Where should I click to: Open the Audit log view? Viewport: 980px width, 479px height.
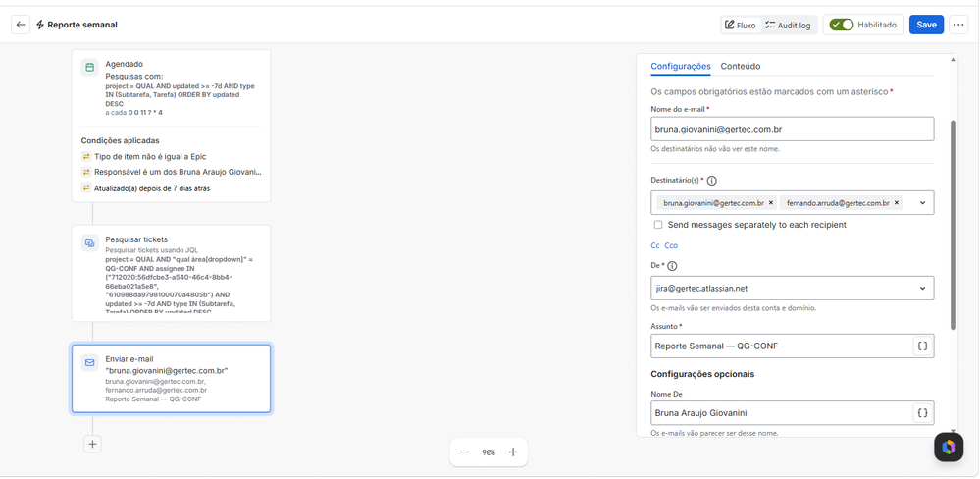(x=788, y=25)
